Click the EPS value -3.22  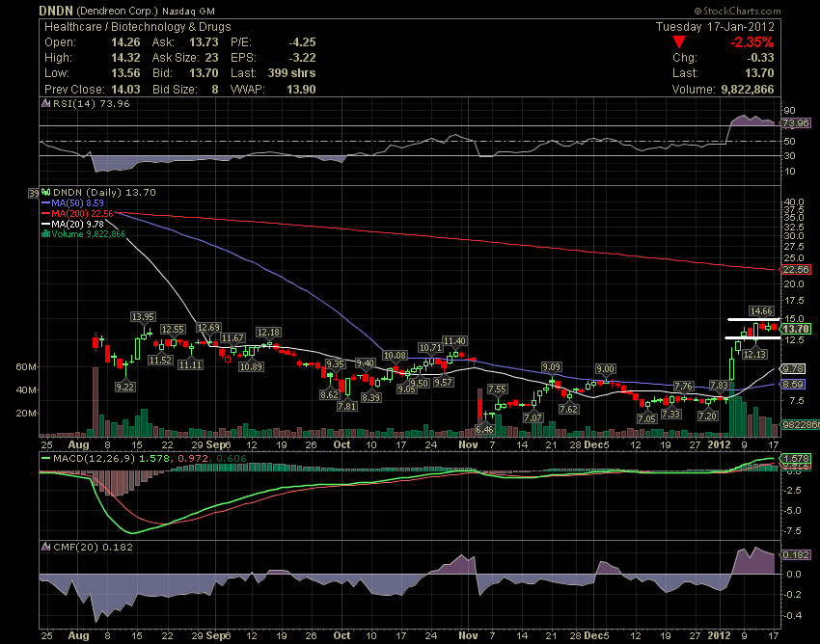(x=302, y=58)
